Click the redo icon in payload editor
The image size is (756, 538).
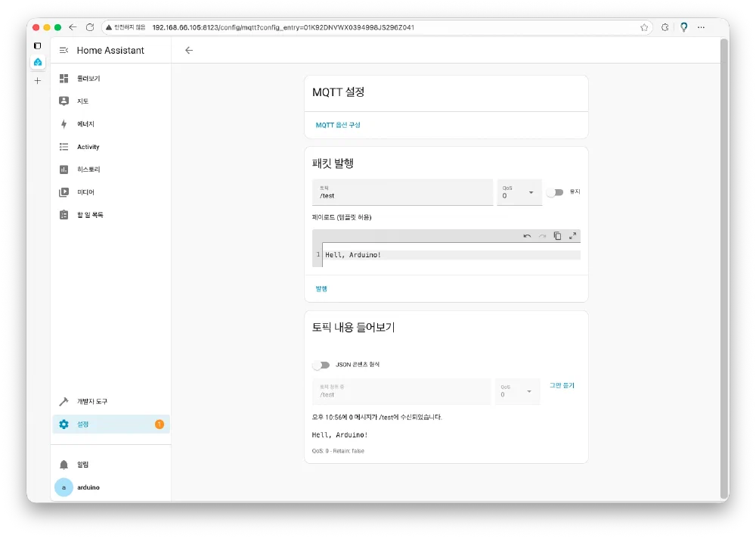(x=542, y=236)
